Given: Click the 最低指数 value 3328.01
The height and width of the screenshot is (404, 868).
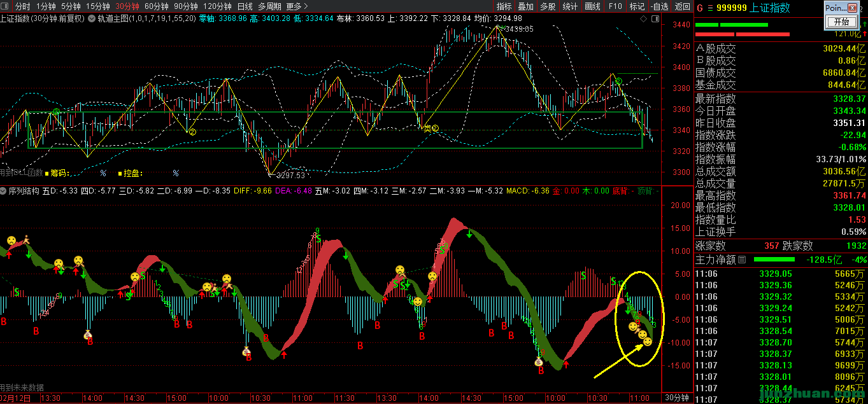Looking at the screenshot, I should click(849, 207).
